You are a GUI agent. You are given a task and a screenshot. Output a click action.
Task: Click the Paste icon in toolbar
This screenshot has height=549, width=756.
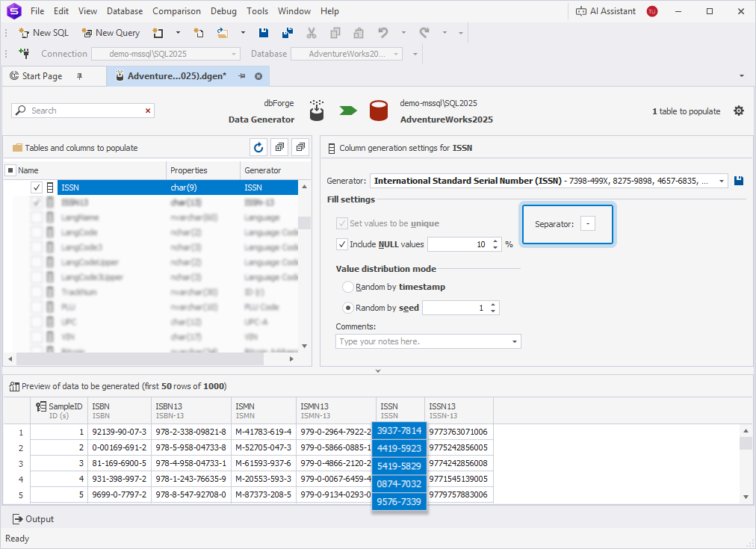359,33
